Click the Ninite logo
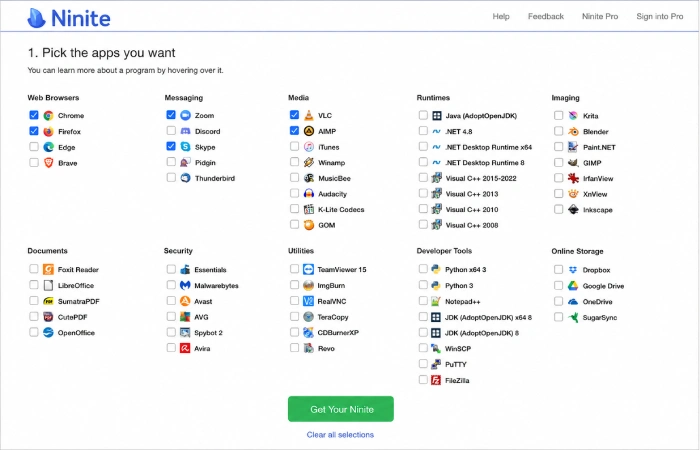The height and width of the screenshot is (450, 700). (x=69, y=18)
